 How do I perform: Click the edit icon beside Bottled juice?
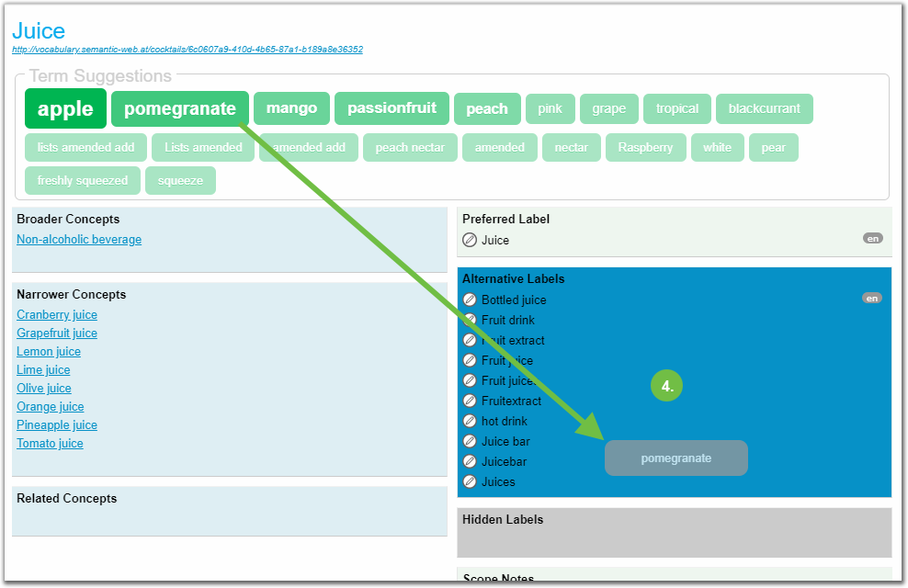pyautogui.click(x=470, y=300)
